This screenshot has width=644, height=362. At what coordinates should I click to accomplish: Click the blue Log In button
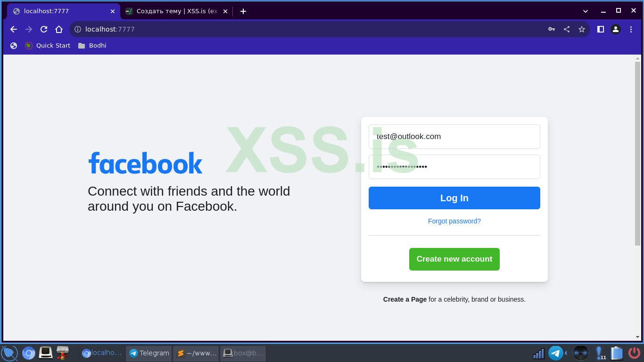coord(454,198)
